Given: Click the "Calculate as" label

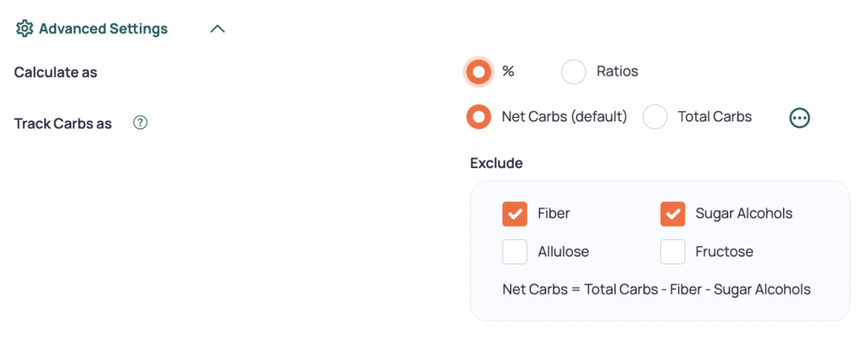Looking at the screenshot, I should (56, 73).
